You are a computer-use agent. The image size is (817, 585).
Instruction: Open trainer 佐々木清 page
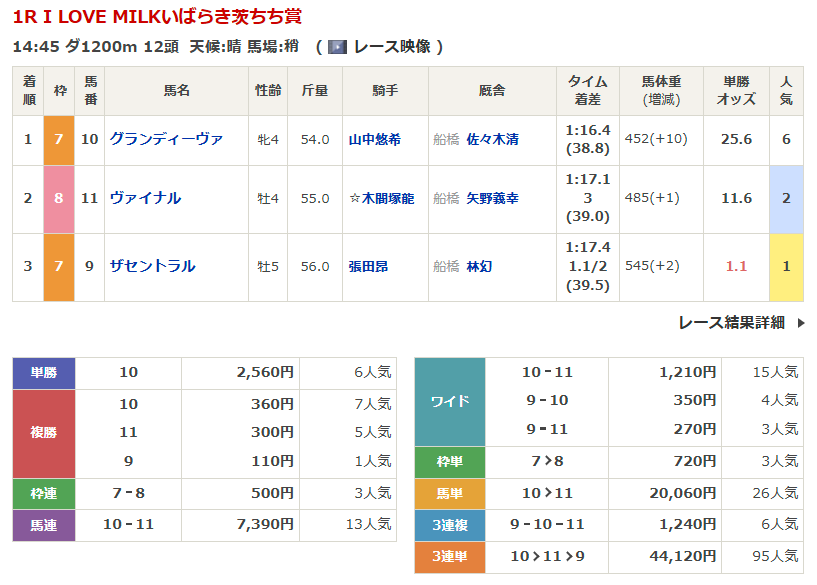pyautogui.click(x=493, y=140)
